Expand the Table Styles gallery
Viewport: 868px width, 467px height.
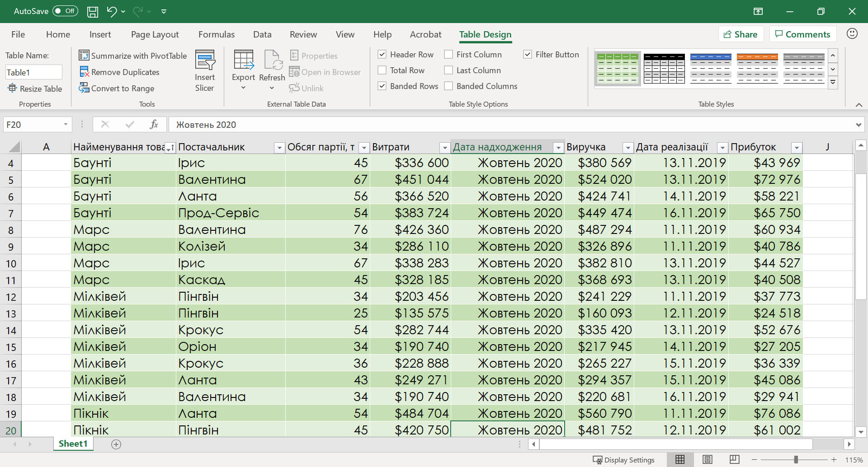tap(833, 83)
